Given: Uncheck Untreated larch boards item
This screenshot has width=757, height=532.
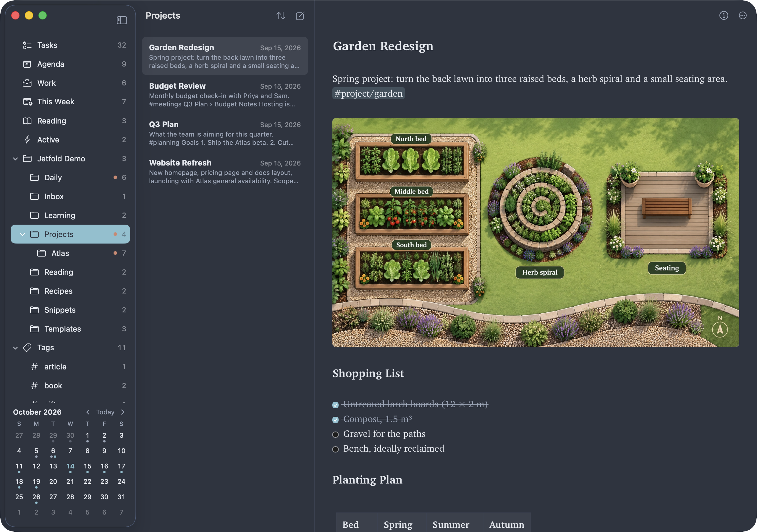Looking at the screenshot, I should coord(335,405).
